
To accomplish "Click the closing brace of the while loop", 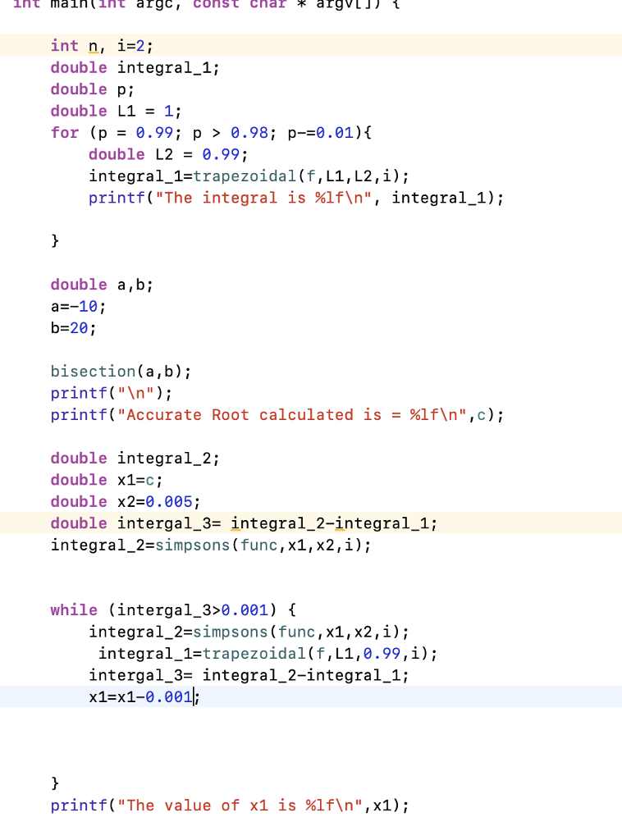I will [x=55, y=783].
